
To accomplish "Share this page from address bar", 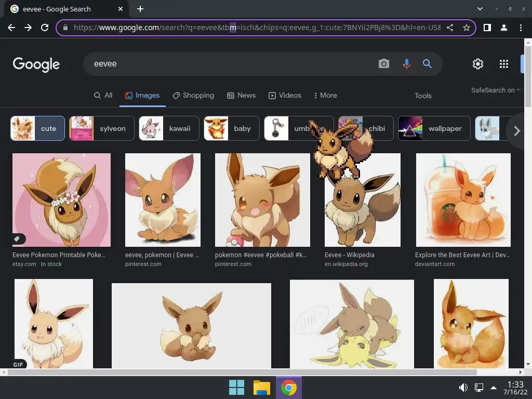I will tap(450, 28).
